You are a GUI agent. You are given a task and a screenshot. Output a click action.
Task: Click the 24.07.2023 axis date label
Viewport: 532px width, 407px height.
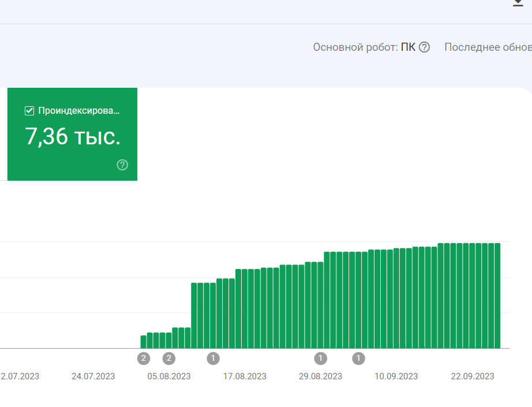pyautogui.click(x=93, y=376)
